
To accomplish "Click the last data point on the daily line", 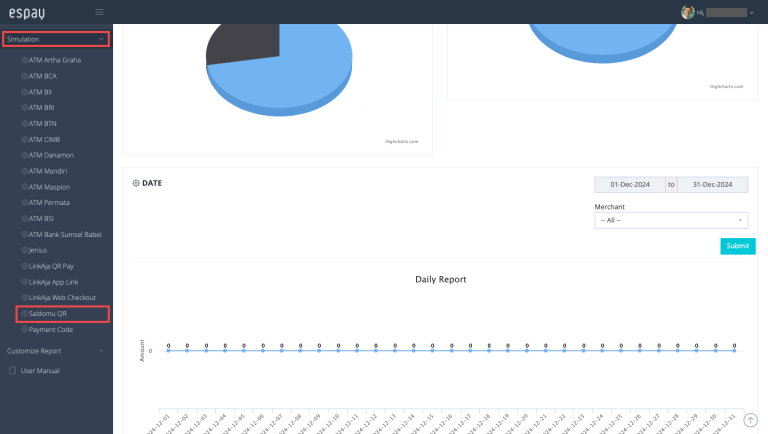I will pyautogui.click(x=734, y=351).
